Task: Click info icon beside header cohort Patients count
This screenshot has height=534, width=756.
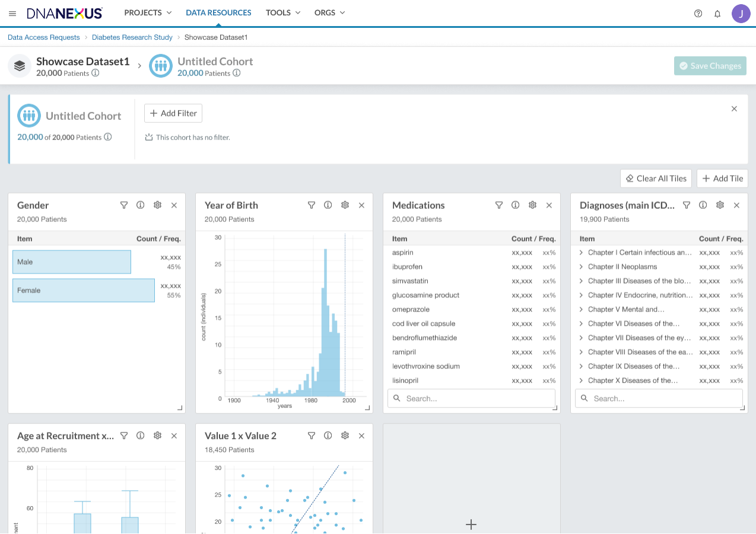Action: coord(237,74)
